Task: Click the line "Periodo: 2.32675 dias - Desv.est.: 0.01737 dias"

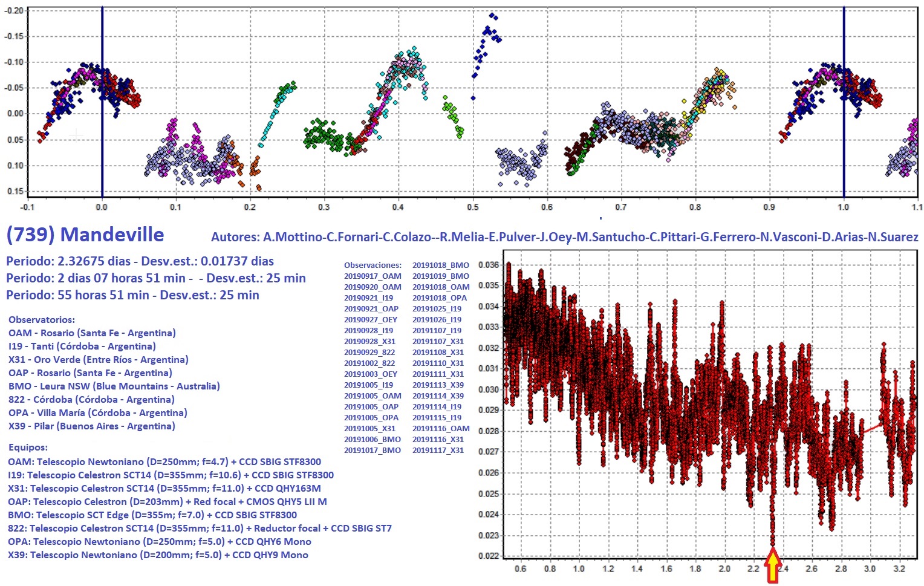Action: tap(140, 261)
